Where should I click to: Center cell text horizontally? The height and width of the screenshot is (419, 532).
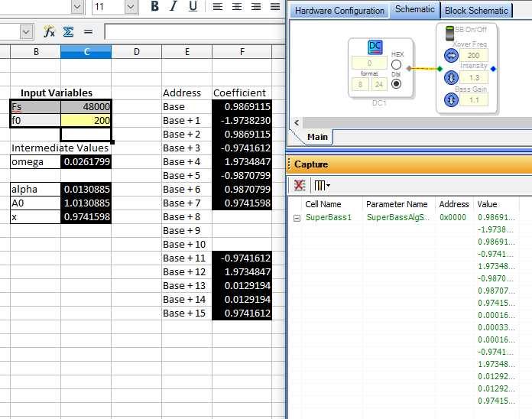[x=237, y=6]
